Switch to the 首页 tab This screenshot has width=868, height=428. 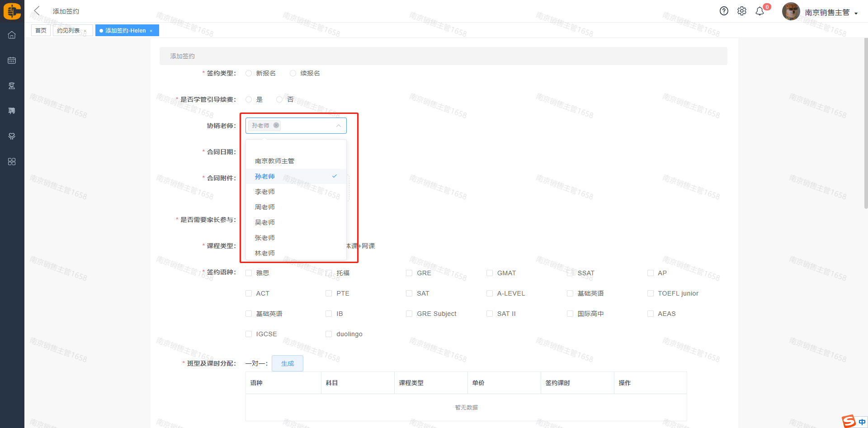coord(41,30)
